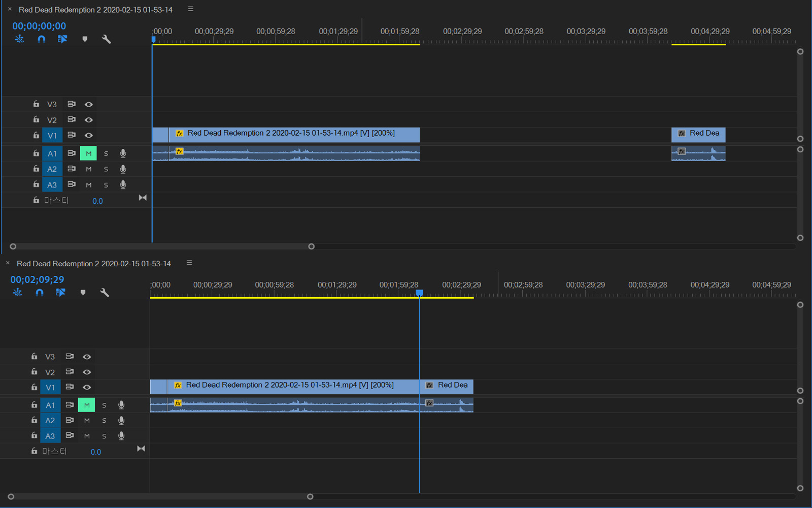Unmute A1 track in bottom timeline
This screenshot has width=812, height=508.
point(86,405)
